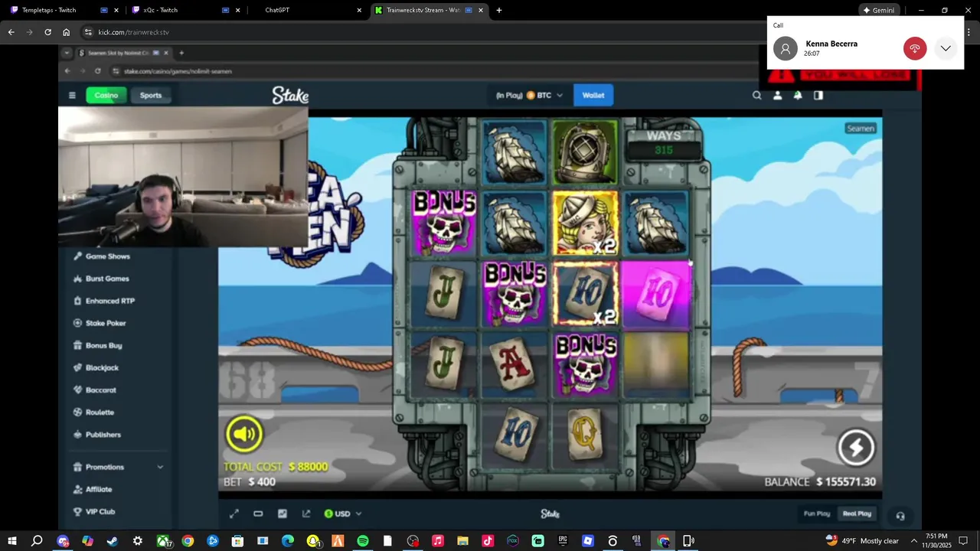
Task: Open live stats chart icon below game
Action: (x=283, y=514)
